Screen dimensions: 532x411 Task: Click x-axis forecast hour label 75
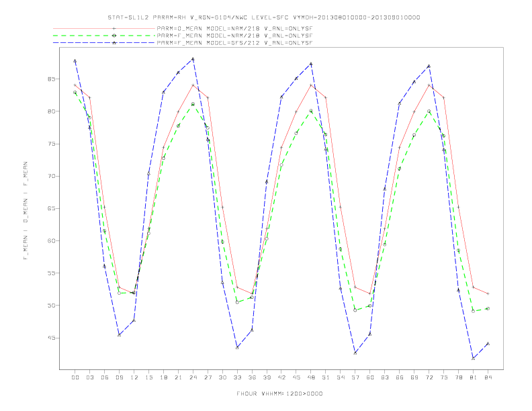tap(444, 377)
